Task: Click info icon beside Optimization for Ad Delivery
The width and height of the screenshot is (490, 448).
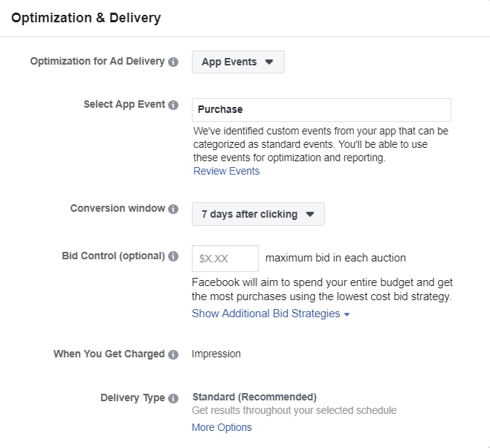Action: 173,62
